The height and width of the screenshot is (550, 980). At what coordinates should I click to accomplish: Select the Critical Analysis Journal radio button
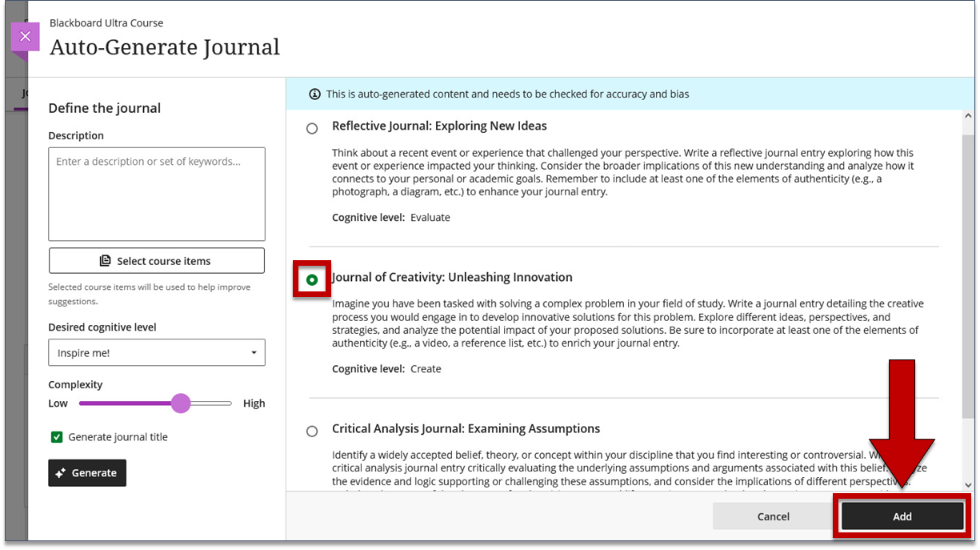312,432
